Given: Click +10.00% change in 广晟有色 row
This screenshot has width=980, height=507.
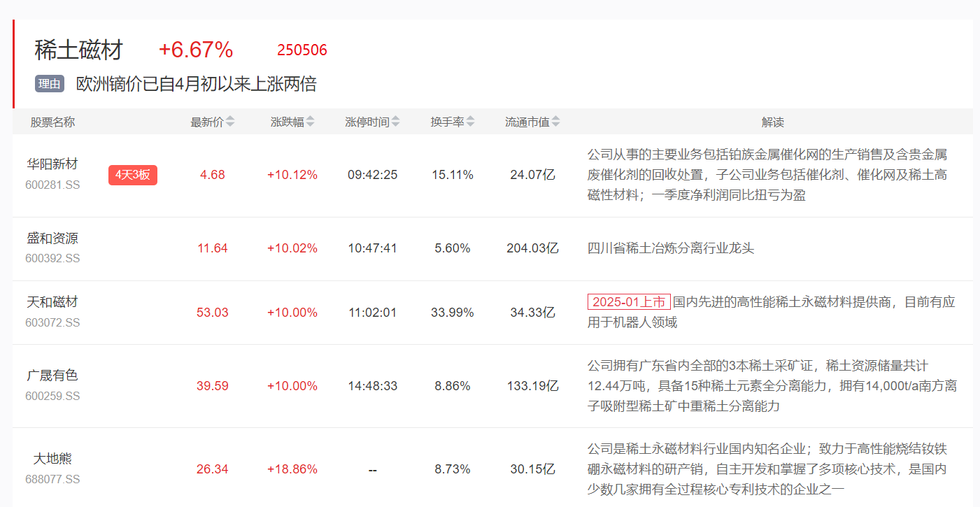Looking at the screenshot, I should coord(292,386).
